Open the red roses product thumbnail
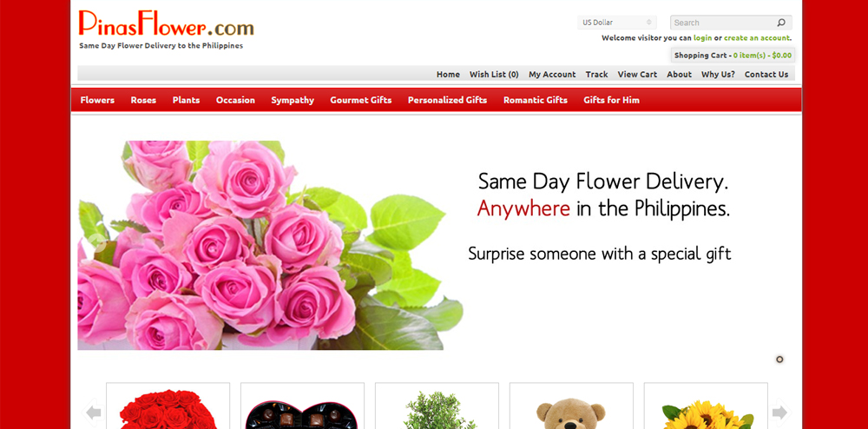 168,406
